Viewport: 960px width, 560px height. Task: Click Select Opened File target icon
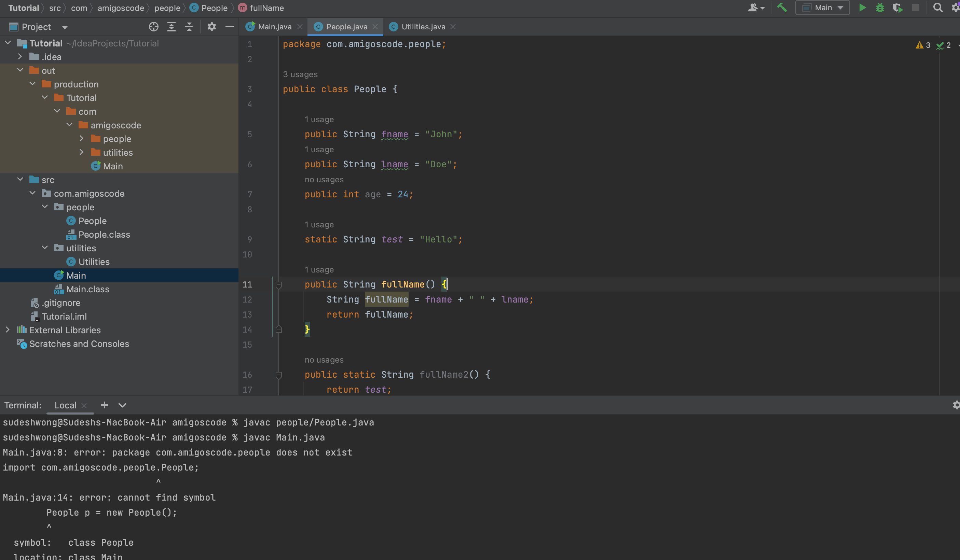click(x=153, y=27)
